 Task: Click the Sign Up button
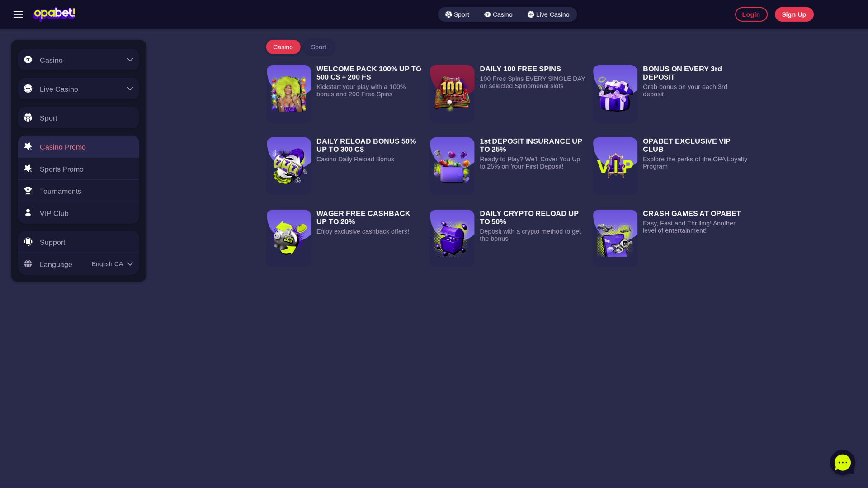(x=794, y=14)
